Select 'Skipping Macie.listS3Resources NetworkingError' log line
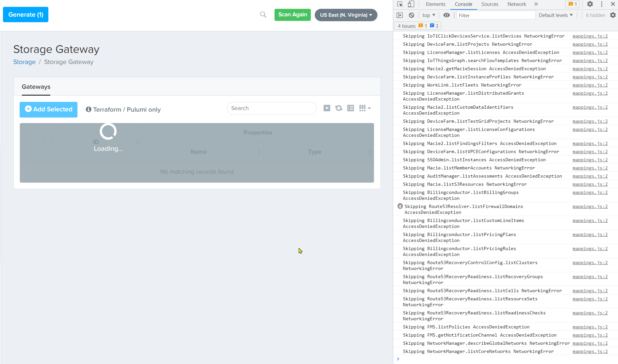 [465, 184]
